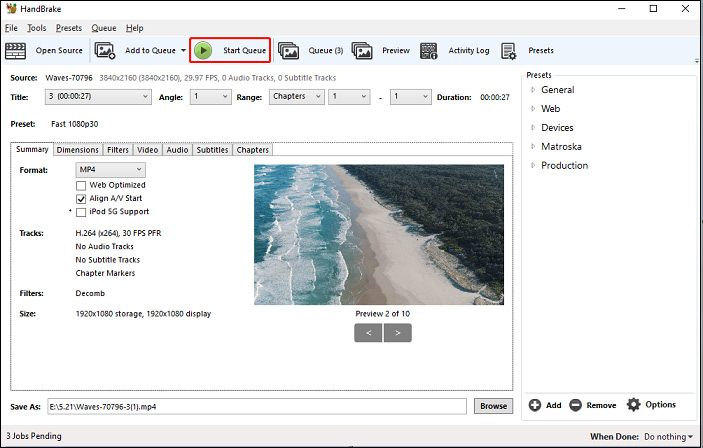This screenshot has width=703, height=448.
Task: Open the Queue (3) stacked-images icon
Action: click(288, 51)
